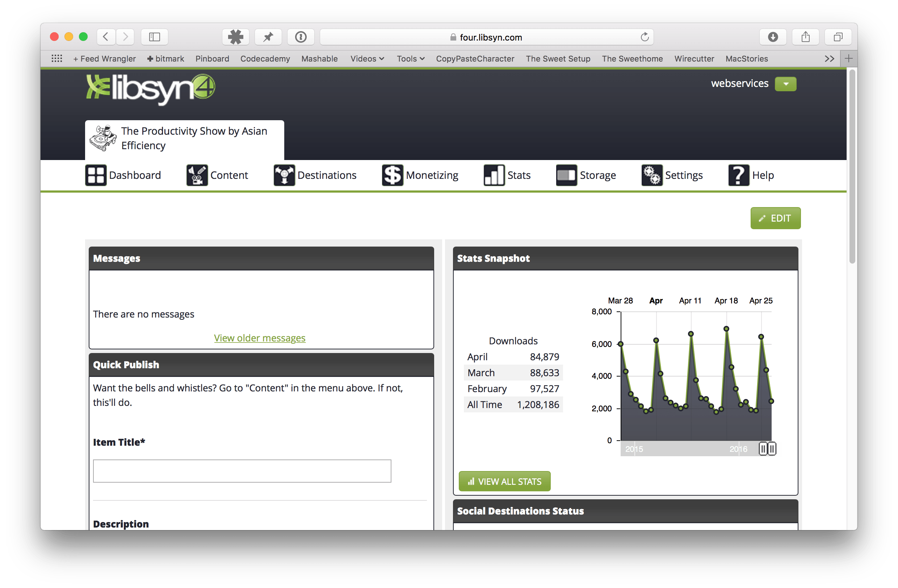Click the pushpin extension icon
Image resolution: width=898 pixels, height=588 pixels.
click(x=268, y=37)
